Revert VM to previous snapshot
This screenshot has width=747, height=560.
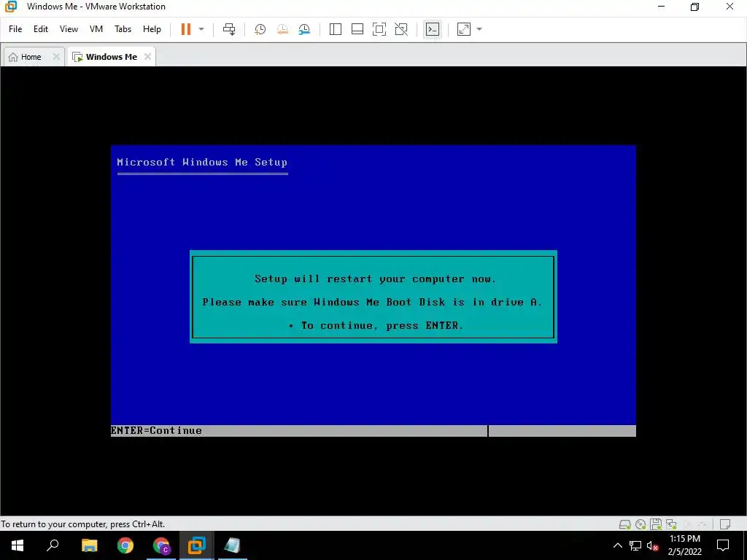coord(282,29)
